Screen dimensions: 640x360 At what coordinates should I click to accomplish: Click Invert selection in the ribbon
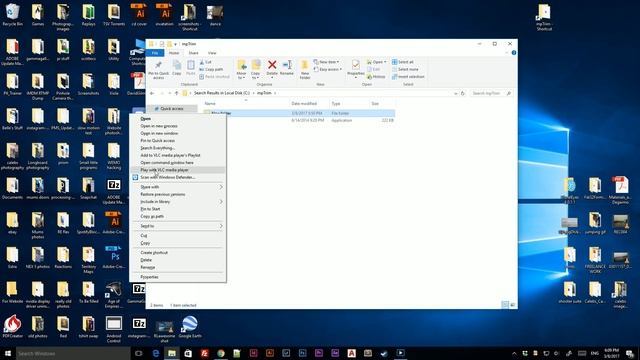click(408, 77)
